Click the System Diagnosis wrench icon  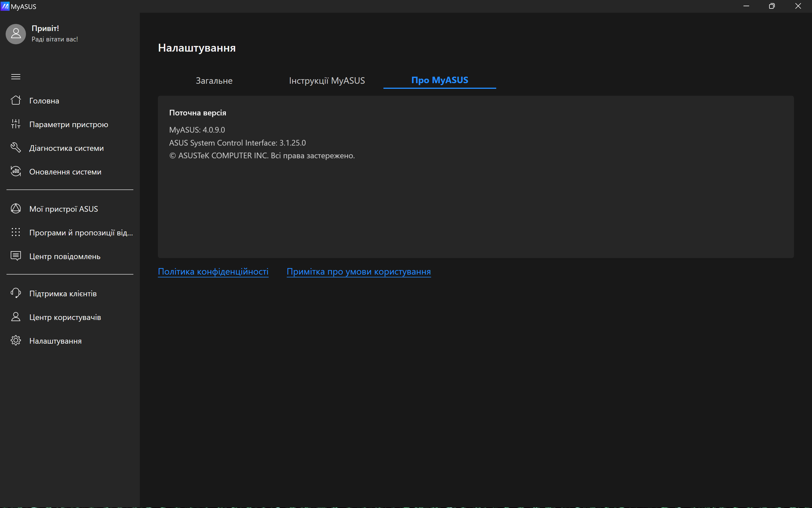[16, 148]
